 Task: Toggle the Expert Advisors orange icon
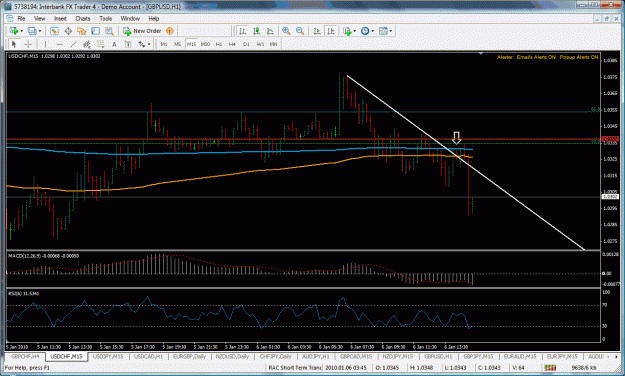(x=170, y=31)
